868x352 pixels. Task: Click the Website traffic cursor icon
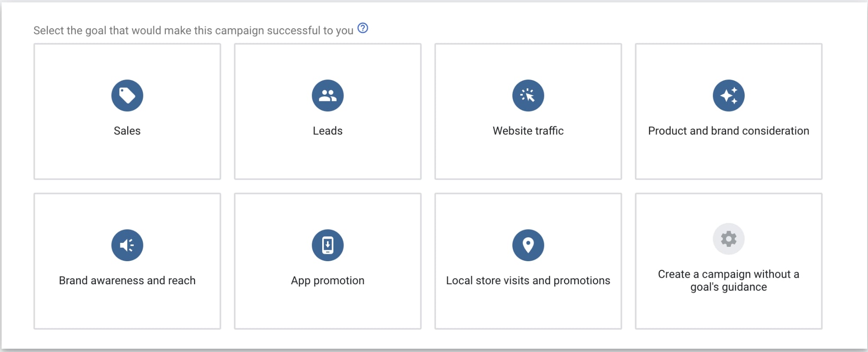[x=528, y=96]
